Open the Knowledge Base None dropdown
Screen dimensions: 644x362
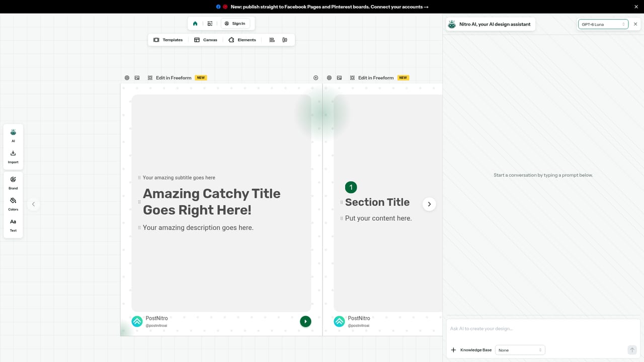[520, 350]
